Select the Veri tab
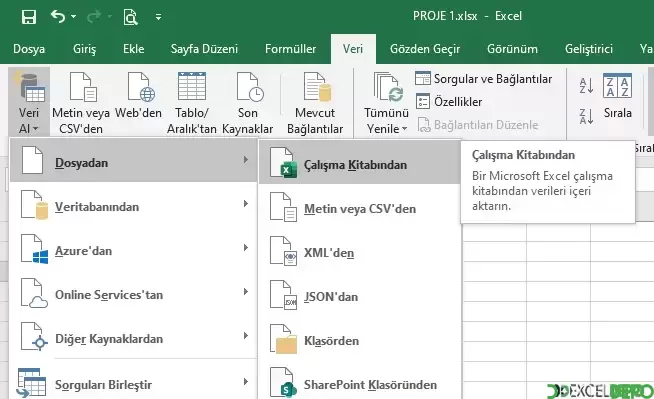This screenshot has width=654, height=399. tap(353, 49)
